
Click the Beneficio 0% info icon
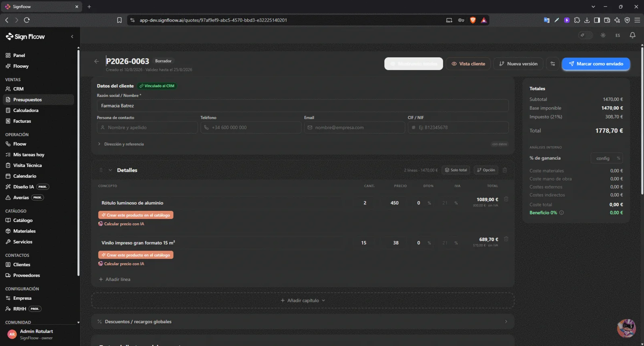tap(561, 213)
